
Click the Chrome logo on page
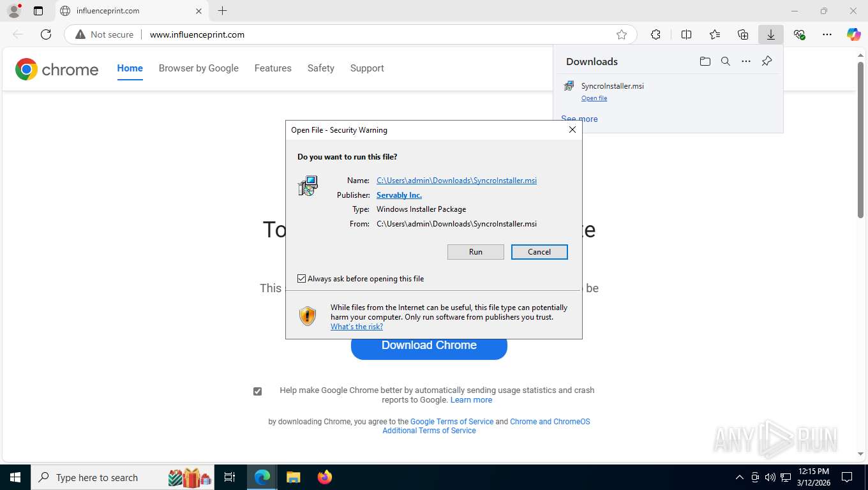coord(57,69)
